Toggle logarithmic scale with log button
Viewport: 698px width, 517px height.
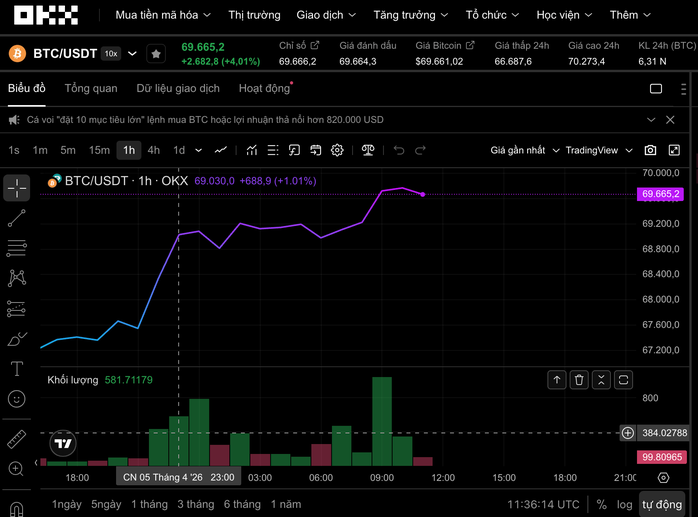click(625, 505)
